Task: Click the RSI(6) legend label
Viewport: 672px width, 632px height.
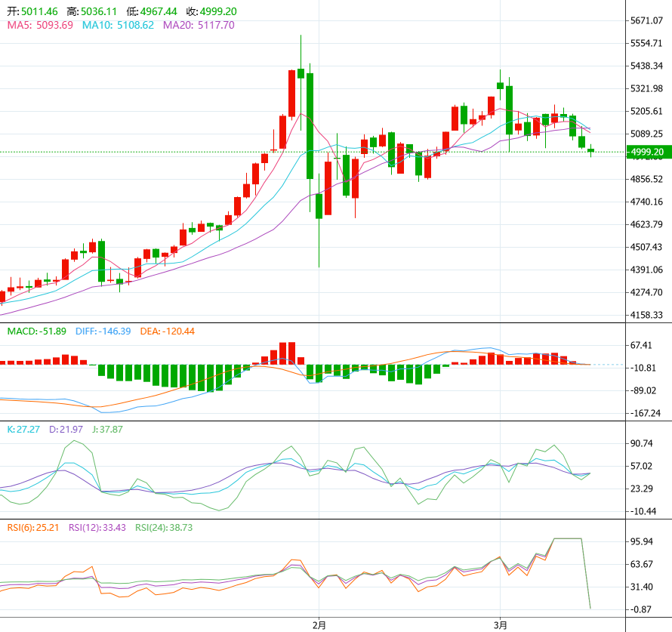Action: tap(33, 528)
